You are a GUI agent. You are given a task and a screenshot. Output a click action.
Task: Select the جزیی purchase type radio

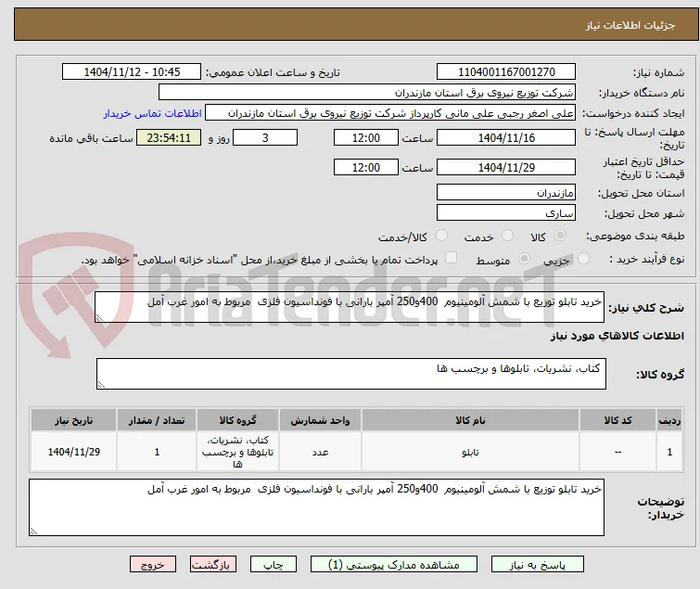(x=583, y=259)
